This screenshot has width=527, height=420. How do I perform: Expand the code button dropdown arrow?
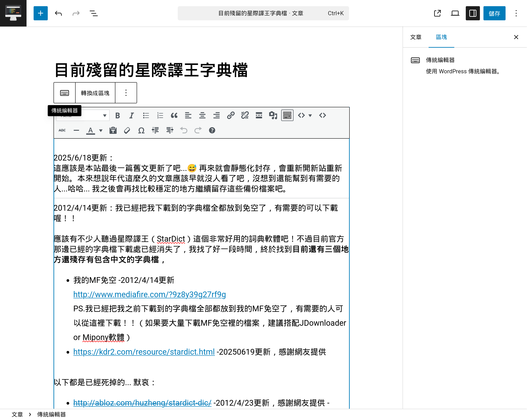[x=310, y=116]
